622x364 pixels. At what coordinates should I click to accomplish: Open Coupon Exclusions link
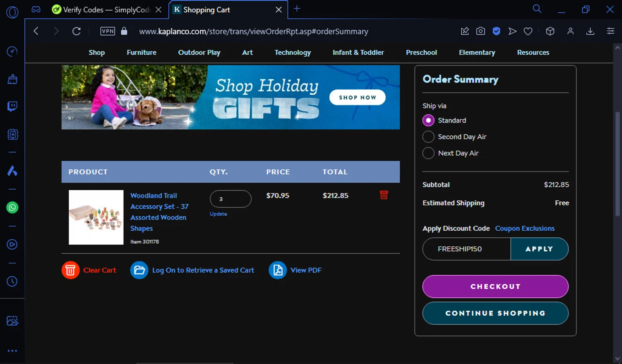click(x=525, y=228)
